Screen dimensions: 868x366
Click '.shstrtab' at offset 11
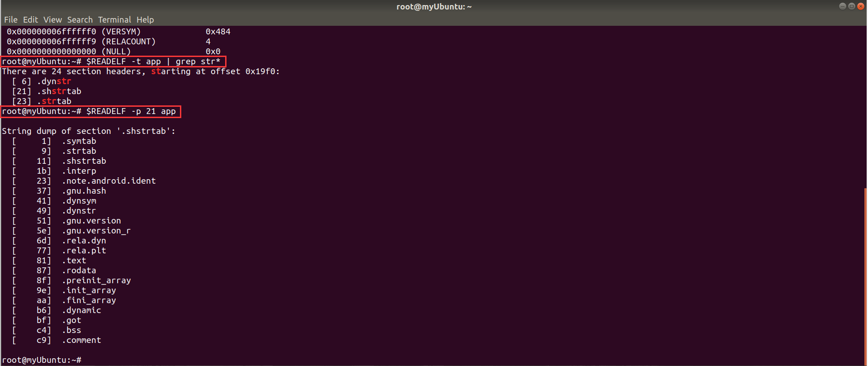coord(84,161)
